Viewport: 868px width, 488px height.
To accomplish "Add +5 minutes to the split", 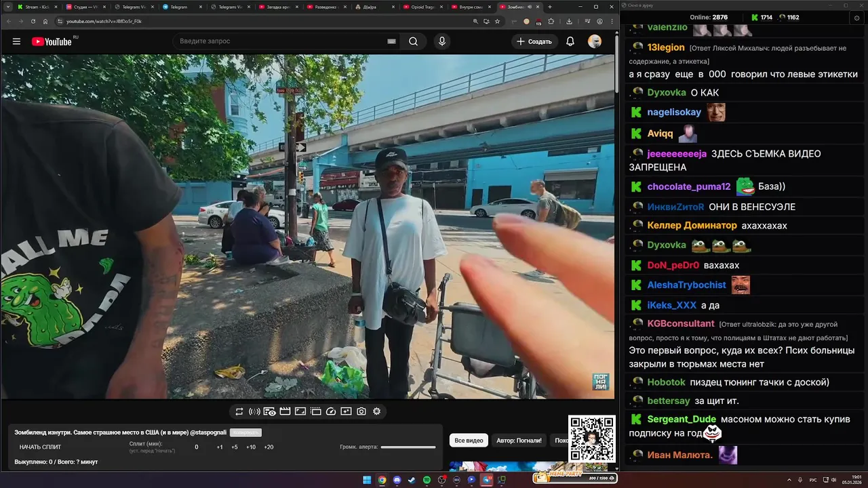I will click(235, 447).
